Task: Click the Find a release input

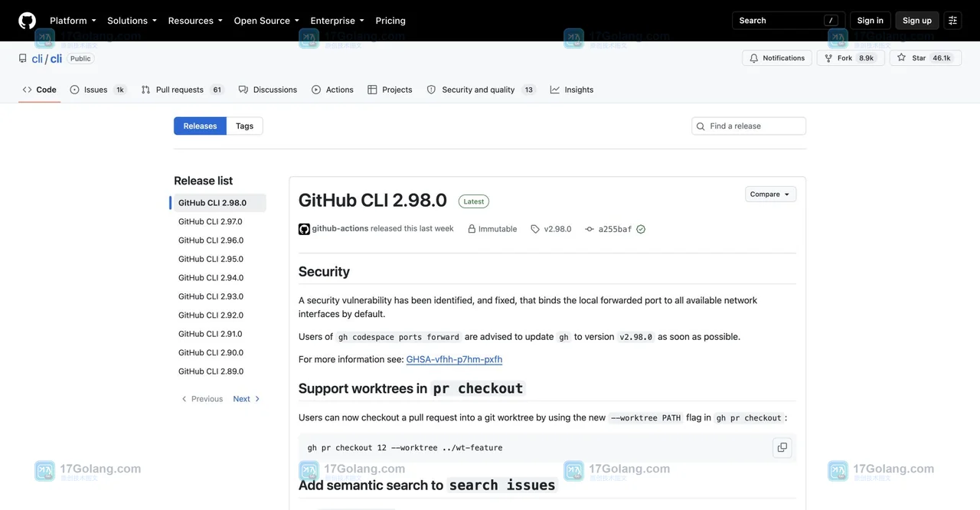Action: [749, 126]
